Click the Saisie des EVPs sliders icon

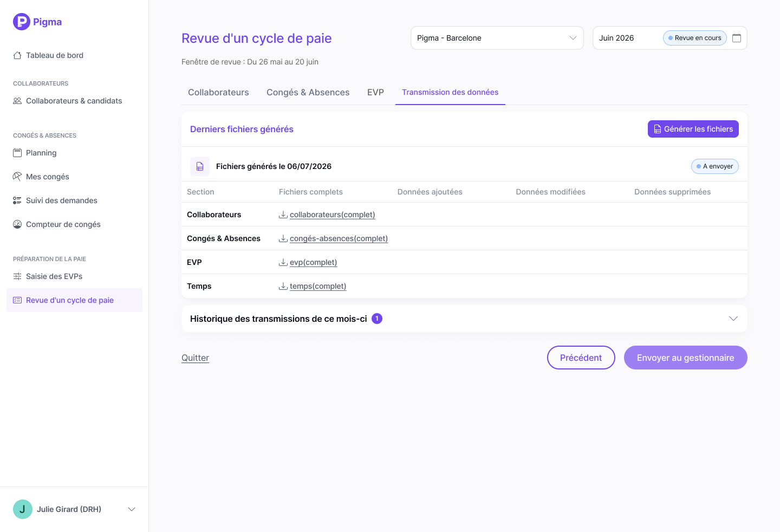[17, 276]
